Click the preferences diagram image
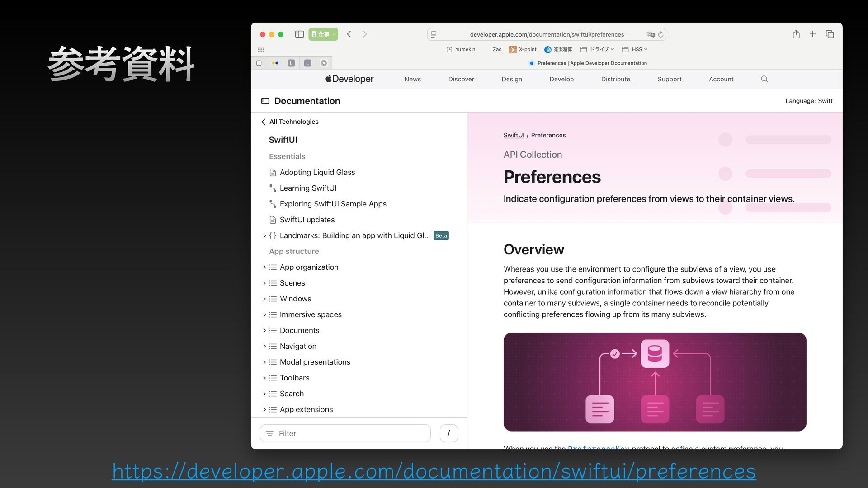868x488 pixels. tap(655, 382)
